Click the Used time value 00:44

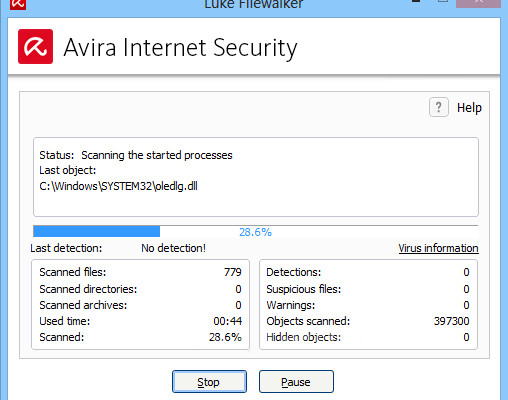click(227, 321)
